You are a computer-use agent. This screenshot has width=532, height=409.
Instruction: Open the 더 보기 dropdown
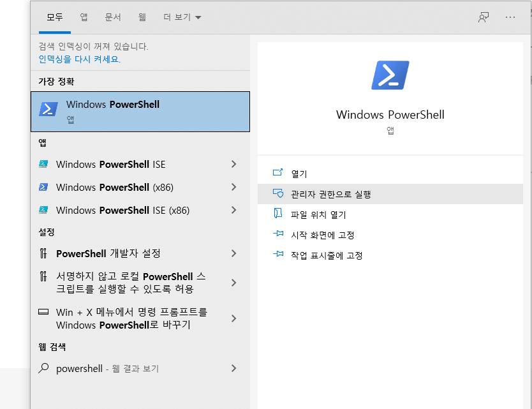click(x=182, y=17)
